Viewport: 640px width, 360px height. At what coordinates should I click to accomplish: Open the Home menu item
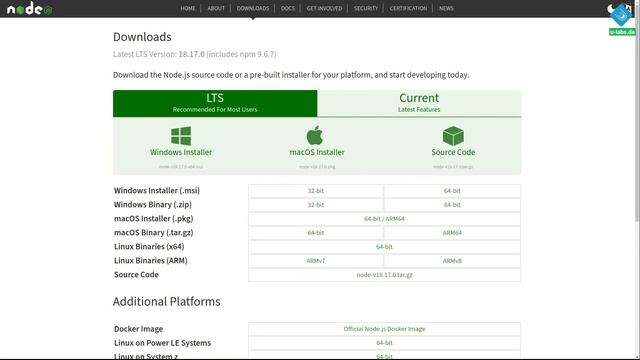(x=188, y=8)
